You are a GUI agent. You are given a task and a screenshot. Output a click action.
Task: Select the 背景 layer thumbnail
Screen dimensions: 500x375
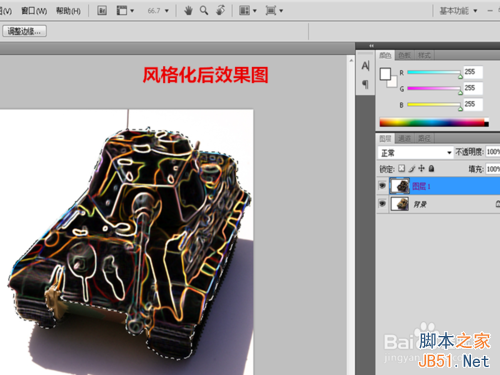[x=400, y=203]
